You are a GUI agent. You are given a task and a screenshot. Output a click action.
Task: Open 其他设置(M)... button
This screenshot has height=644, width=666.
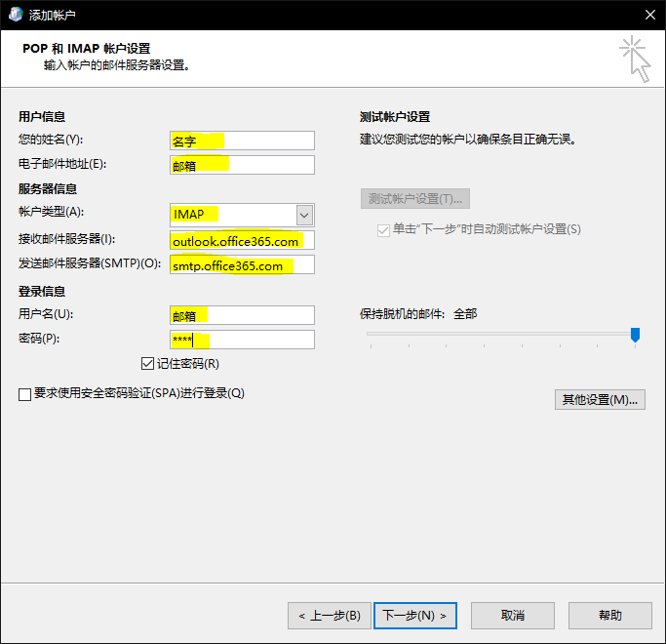pyautogui.click(x=600, y=400)
